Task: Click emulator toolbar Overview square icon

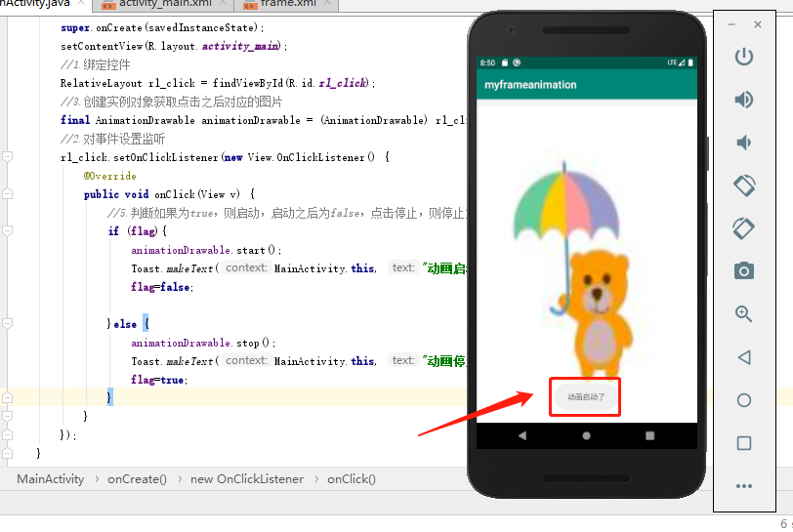Action: (744, 443)
